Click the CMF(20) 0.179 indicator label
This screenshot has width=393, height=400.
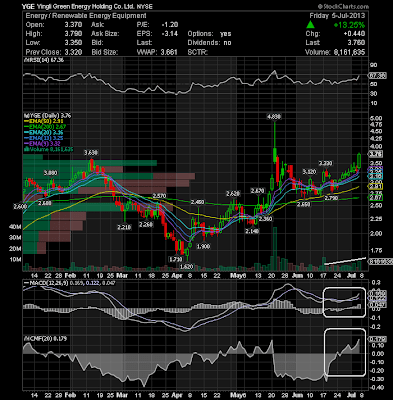point(45,339)
